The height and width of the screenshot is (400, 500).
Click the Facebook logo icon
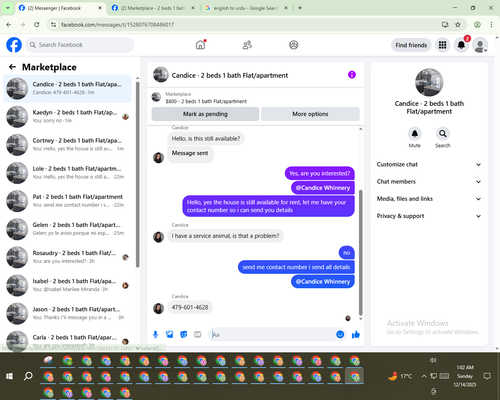coord(14,45)
